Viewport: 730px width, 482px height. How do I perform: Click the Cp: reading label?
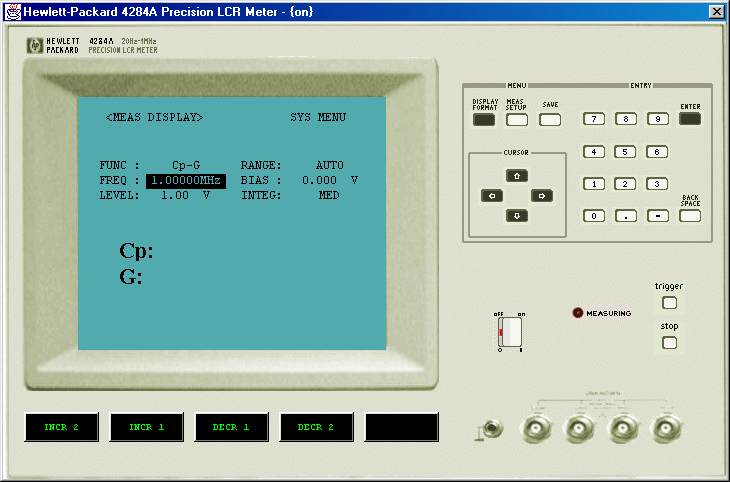[136, 251]
